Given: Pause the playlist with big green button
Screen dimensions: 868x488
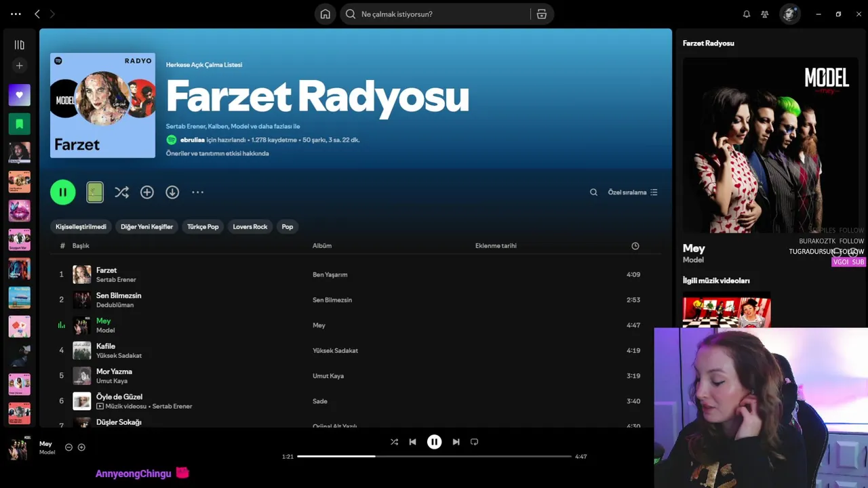Looking at the screenshot, I should coord(62,192).
